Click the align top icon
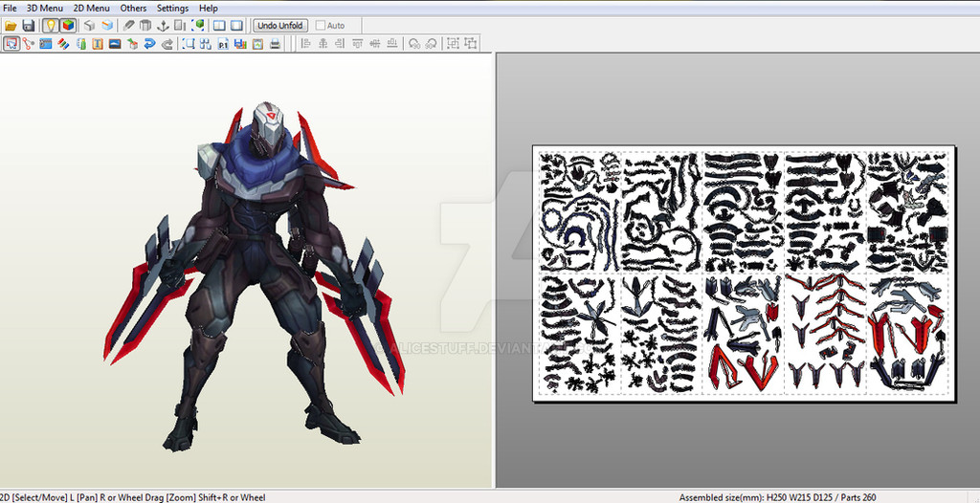This screenshot has width=980, height=503. coord(358,44)
